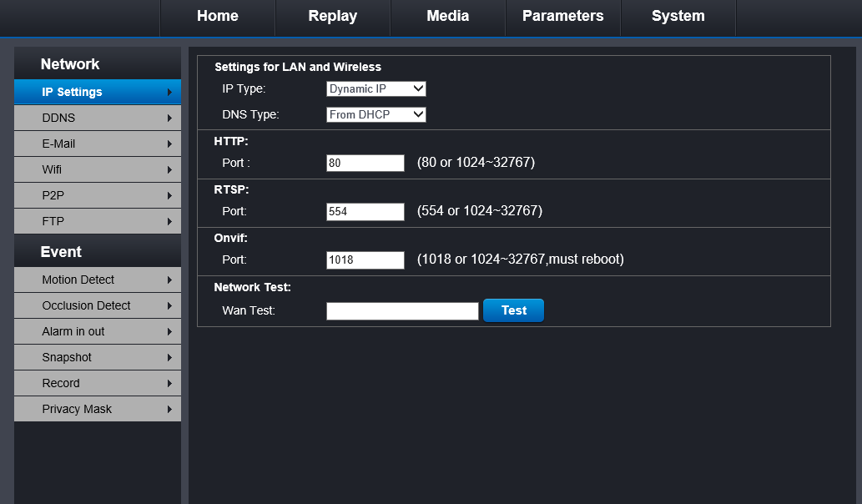Screen dimensions: 862x504
Task: Open the System tab
Action: (678, 17)
